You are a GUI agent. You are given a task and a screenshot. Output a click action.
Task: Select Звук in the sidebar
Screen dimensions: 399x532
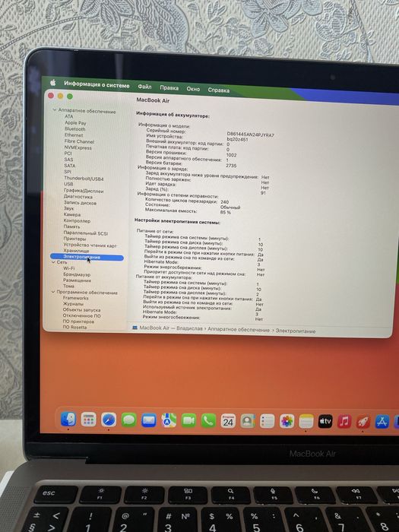(x=68, y=209)
